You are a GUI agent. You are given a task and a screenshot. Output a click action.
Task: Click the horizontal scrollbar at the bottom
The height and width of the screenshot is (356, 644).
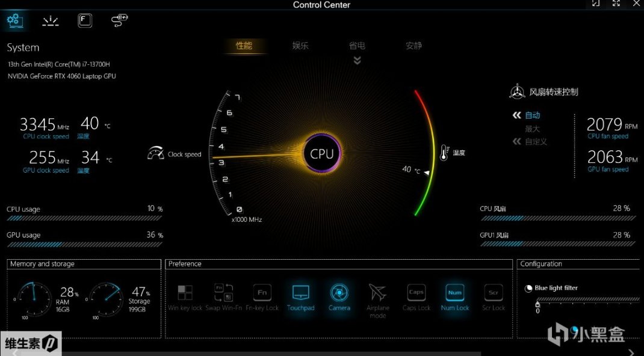coord(250,353)
